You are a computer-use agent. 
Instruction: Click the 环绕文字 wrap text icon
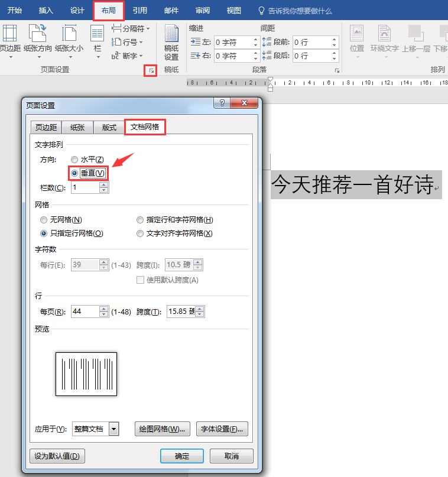click(384, 33)
